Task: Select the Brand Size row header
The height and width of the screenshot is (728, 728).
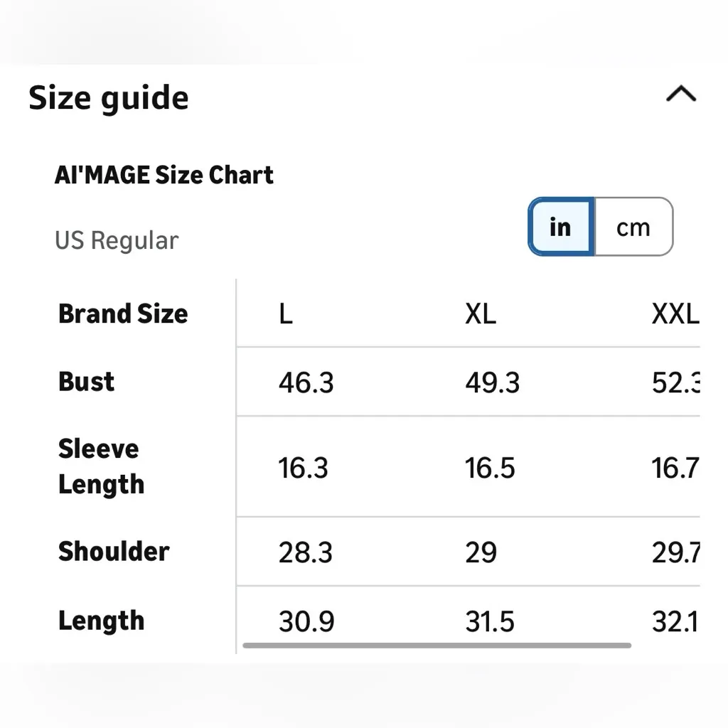Action: pyautogui.click(x=123, y=314)
